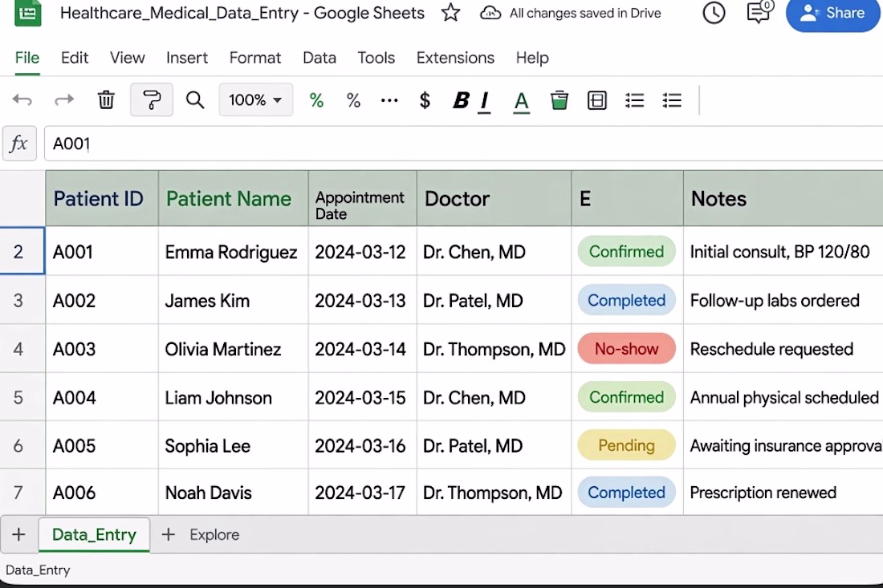Click into the formula bar showing A001
The height and width of the screenshot is (588, 883).
pos(463,144)
